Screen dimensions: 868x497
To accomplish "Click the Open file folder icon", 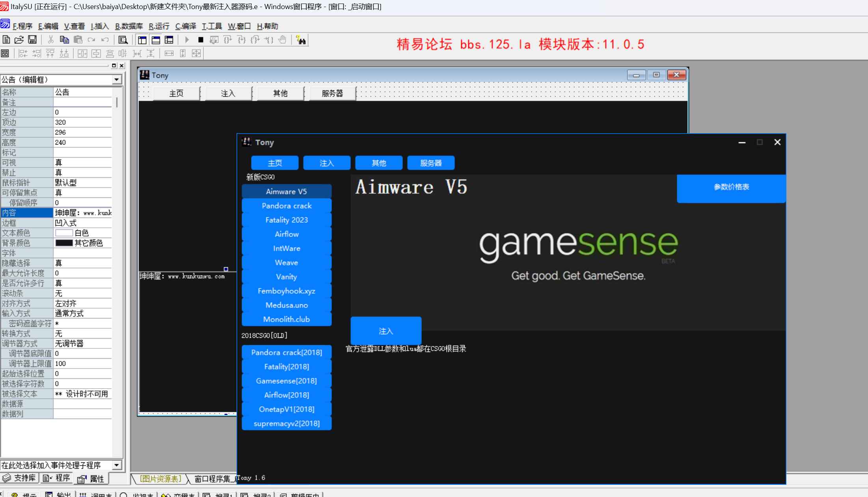I will tap(19, 40).
